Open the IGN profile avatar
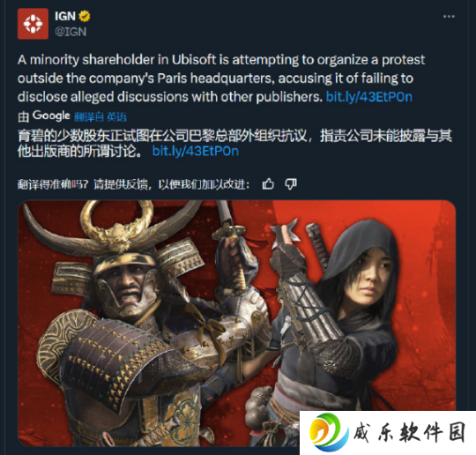This screenshot has height=455, width=476. [x=33, y=24]
